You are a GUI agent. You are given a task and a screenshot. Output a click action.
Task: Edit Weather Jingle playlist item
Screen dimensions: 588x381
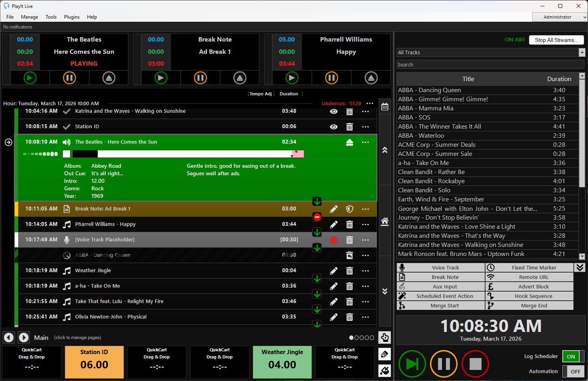(x=334, y=271)
